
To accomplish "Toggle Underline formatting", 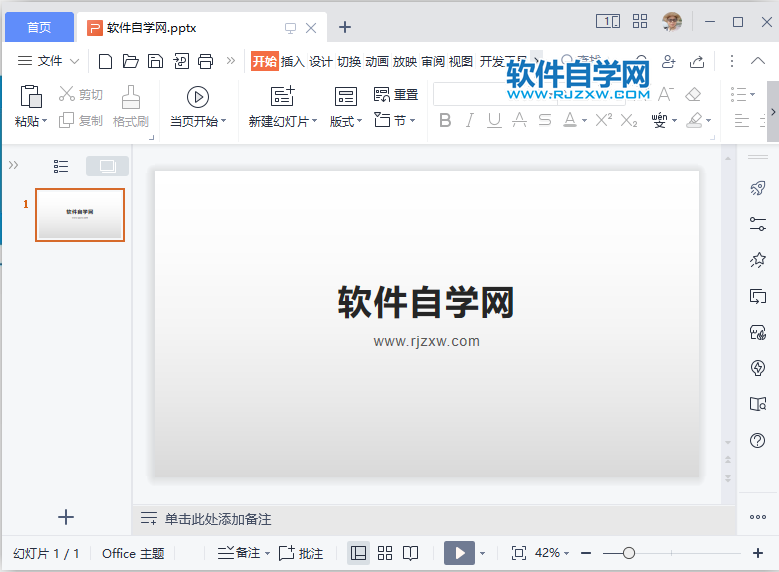I will click(494, 120).
